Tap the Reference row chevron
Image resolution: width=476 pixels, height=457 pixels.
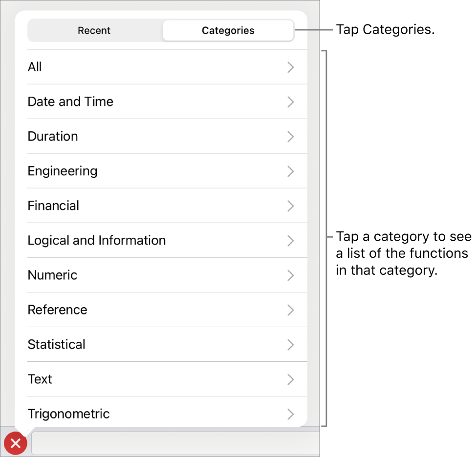(291, 310)
